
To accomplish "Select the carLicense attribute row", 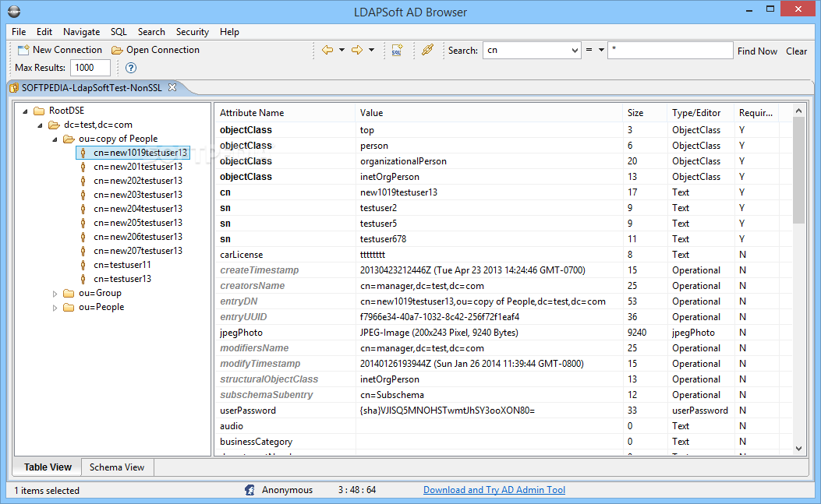I will click(503, 255).
